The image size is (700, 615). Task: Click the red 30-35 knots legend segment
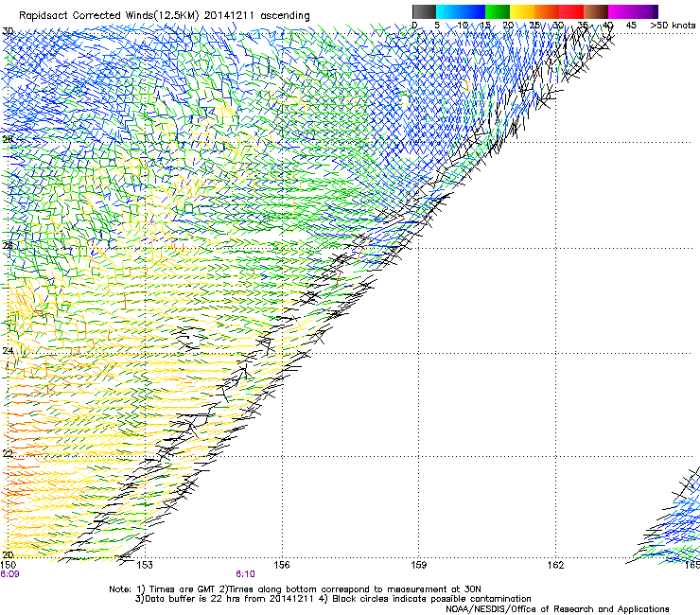[x=571, y=11]
